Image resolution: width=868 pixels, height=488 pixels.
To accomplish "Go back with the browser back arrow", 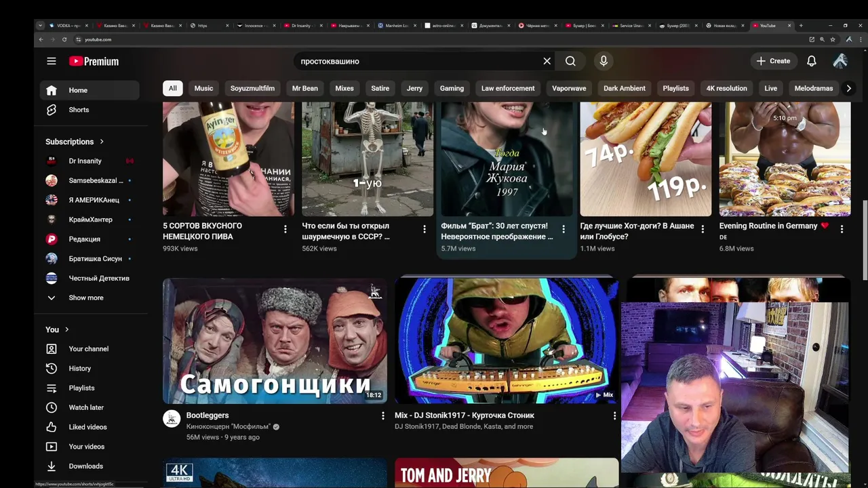I will [41, 39].
